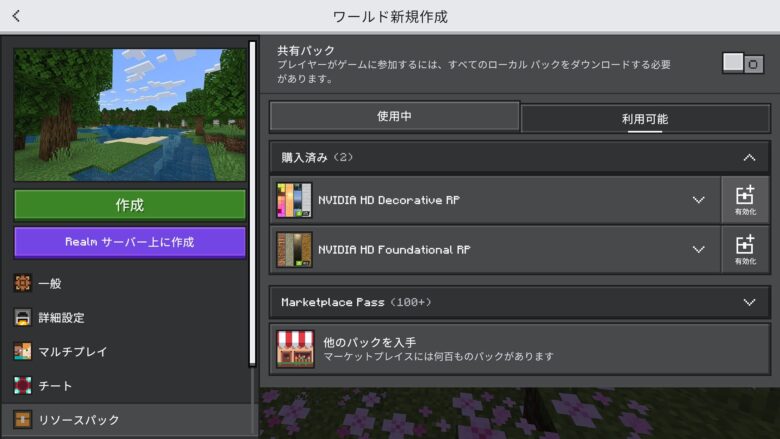Select the リソースパック section
The width and height of the screenshot is (780, 439).
128,420
